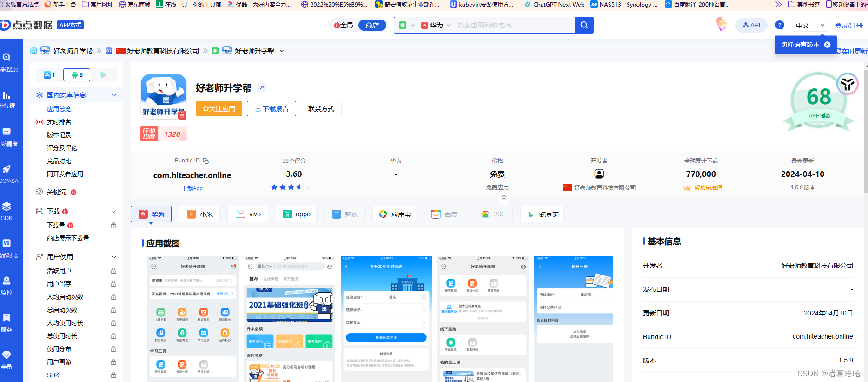Screen dimensions: 868x382
Task: Click 解锁精准值 link under downloads
Action: coord(708,188)
